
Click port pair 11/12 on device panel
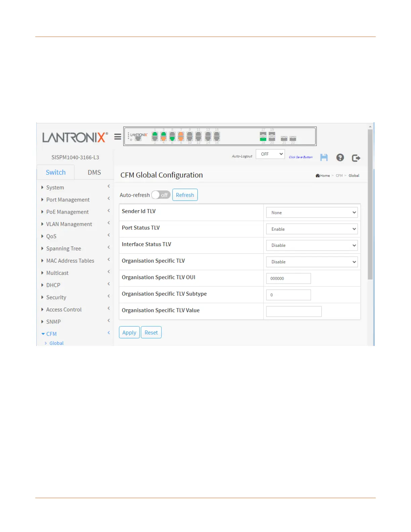[198, 136]
